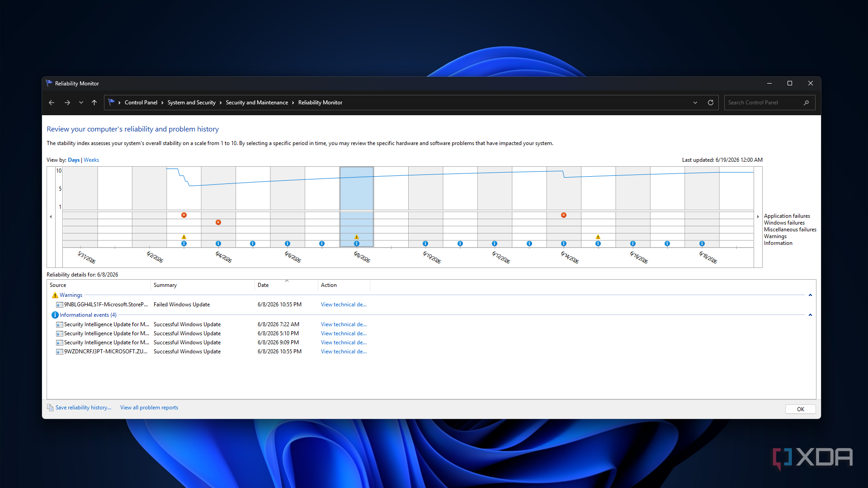Expand chevron after System and Security breadcrumb
Image resolution: width=868 pixels, height=488 pixels.
coord(221,103)
